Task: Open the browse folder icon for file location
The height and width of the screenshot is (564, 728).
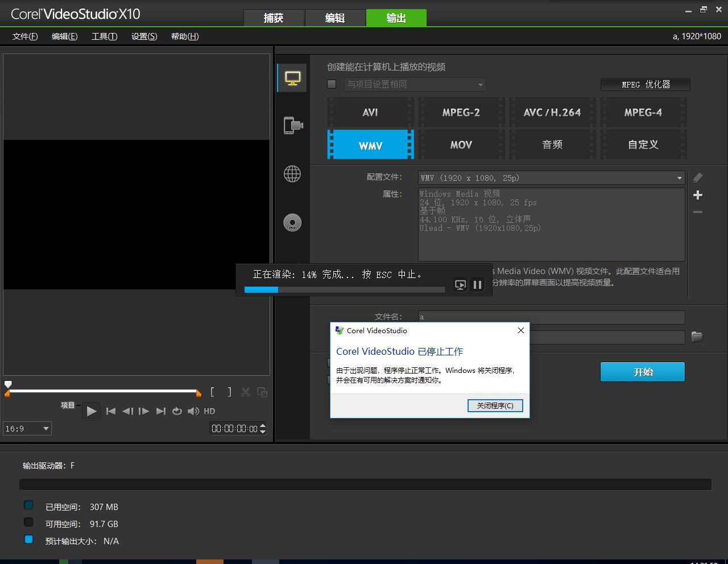Action: coord(697,337)
